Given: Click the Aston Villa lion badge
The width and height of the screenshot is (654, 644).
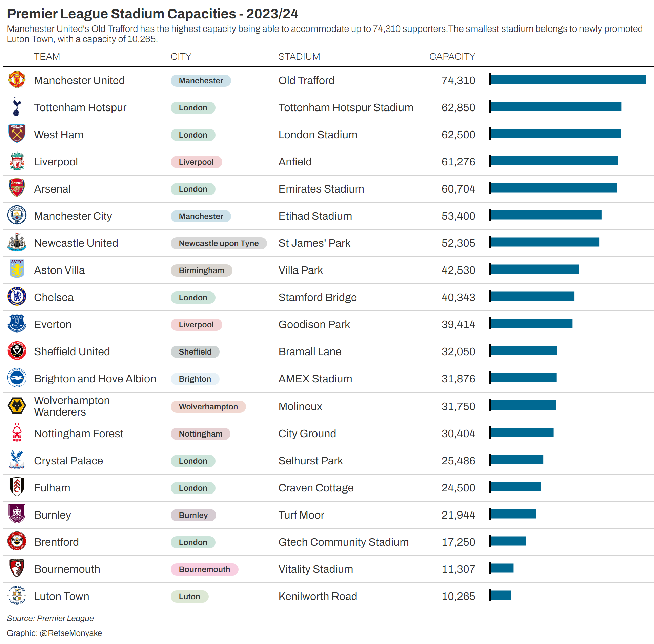Looking at the screenshot, I should [17, 270].
